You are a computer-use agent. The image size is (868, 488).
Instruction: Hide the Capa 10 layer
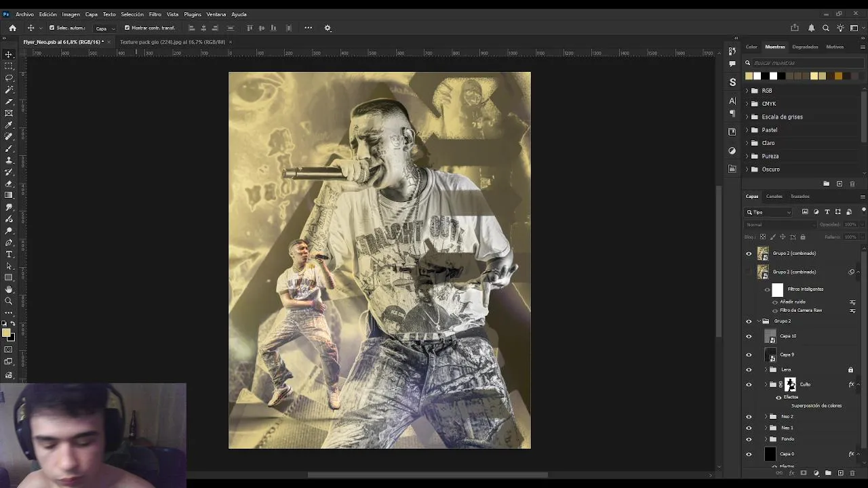tap(749, 336)
